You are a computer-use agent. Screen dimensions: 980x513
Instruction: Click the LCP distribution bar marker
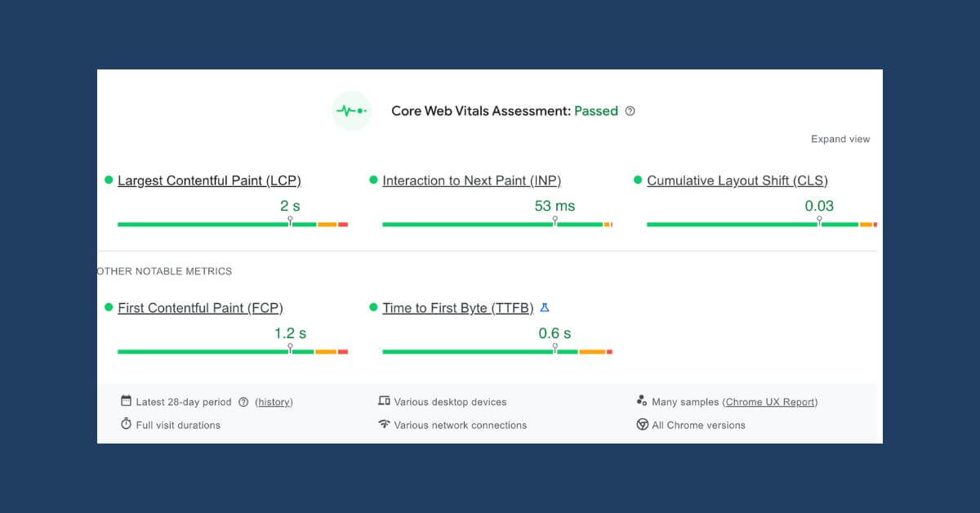(290, 221)
